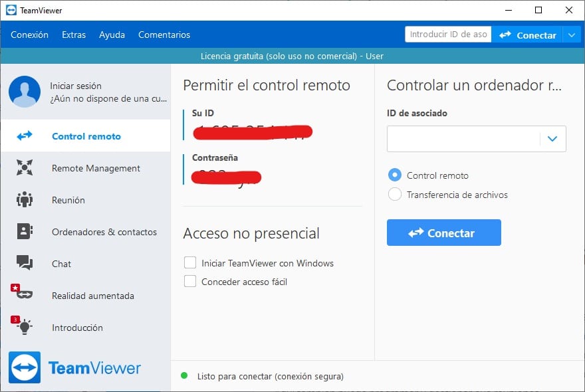Select Transferencia de archivos radio option
The width and height of the screenshot is (585, 392).
395,194
